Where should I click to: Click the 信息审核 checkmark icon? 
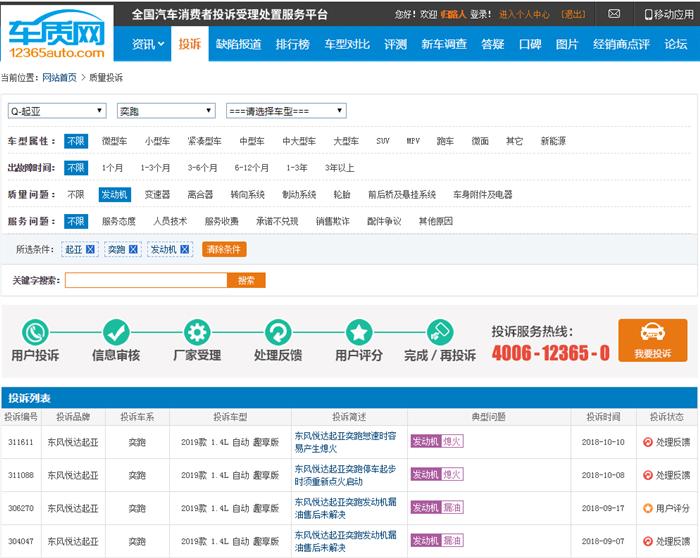point(116,333)
